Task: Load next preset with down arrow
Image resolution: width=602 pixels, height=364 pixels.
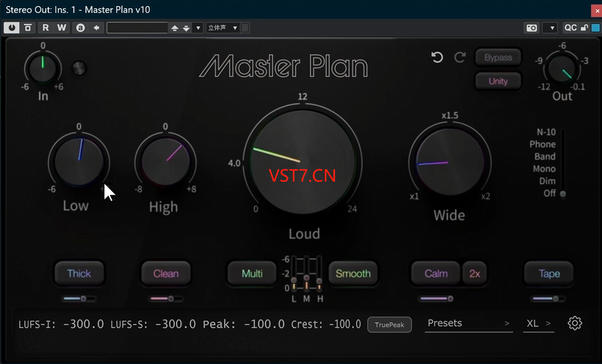Action: pyautogui.click(x=186, y=28)
